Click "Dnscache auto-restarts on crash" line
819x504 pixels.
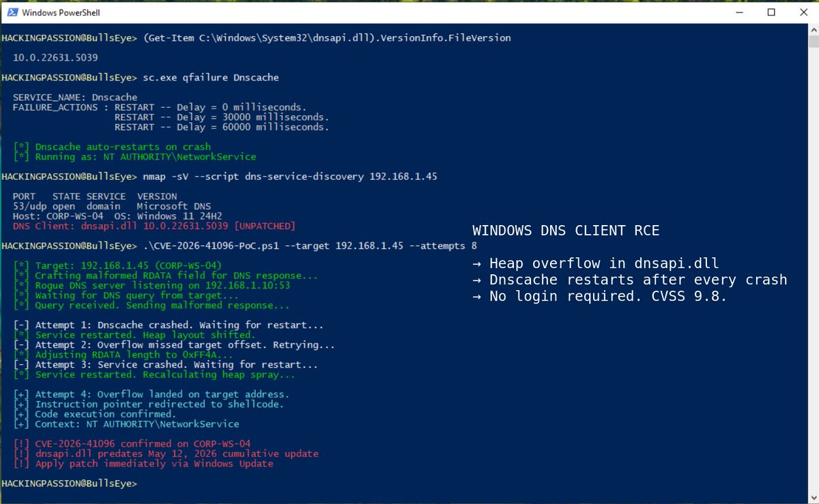pyautogui.click(x=112, y=147)
